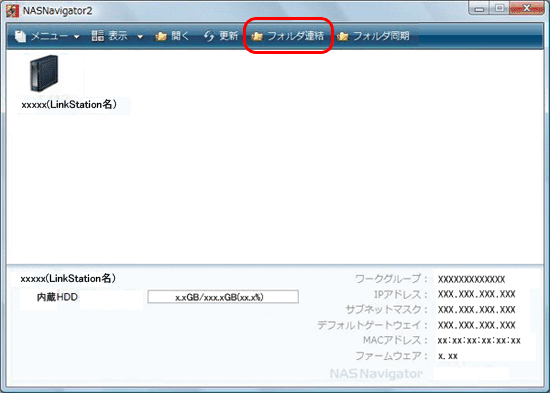Maximize the NASNavigator2 window
550x393 pixels.
point(500,8)
